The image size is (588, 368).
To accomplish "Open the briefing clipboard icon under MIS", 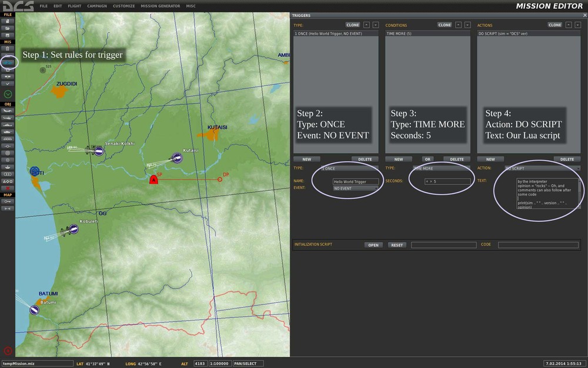I will 8,48.
